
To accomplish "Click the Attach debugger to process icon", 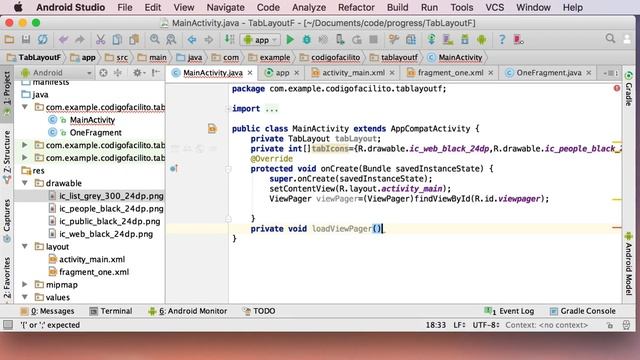I will point(340,40).
